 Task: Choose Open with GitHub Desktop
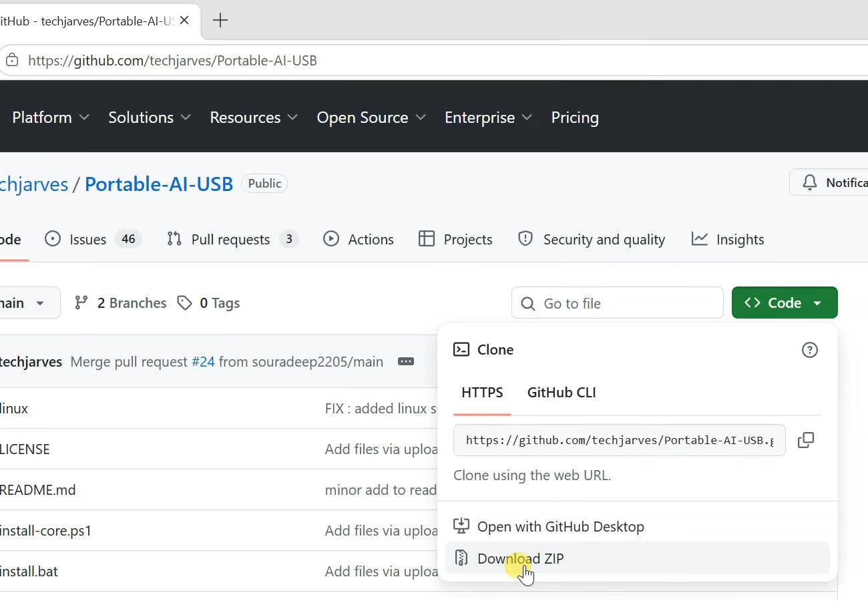637,526
